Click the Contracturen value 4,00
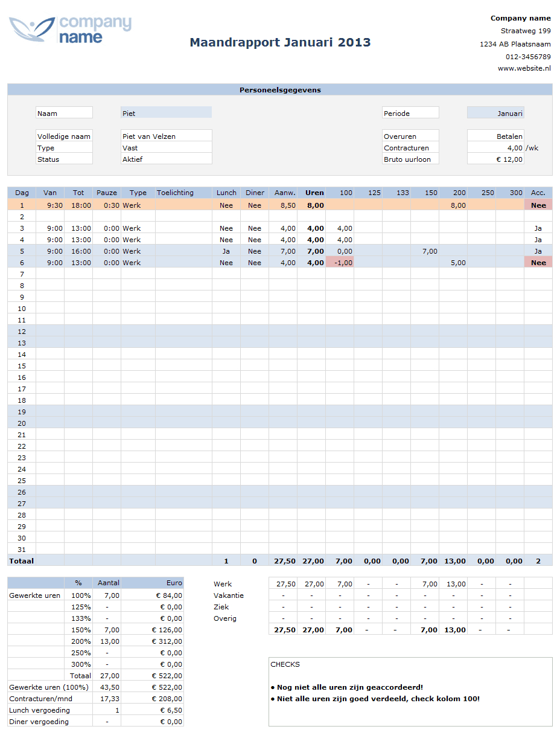 [x=495, y=147]
